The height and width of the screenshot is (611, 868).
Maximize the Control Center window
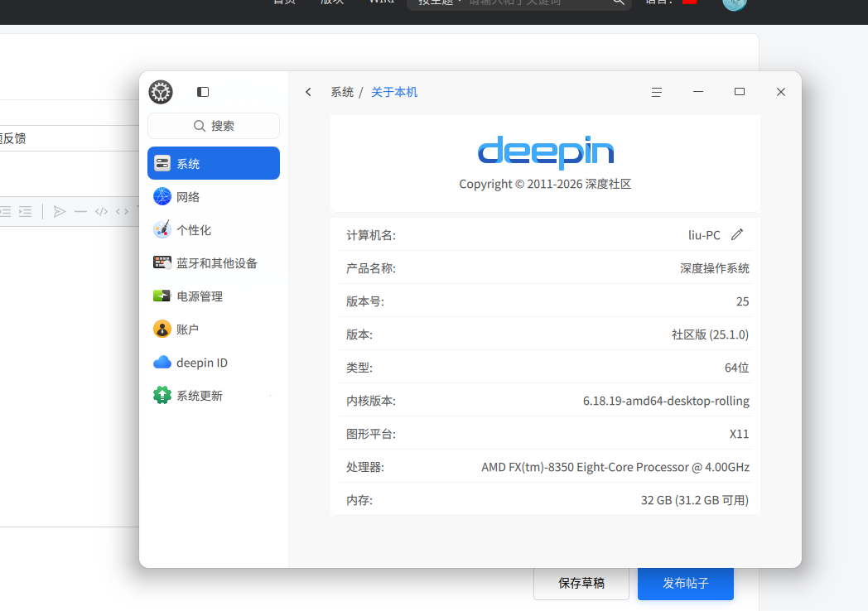click(740, 92)
